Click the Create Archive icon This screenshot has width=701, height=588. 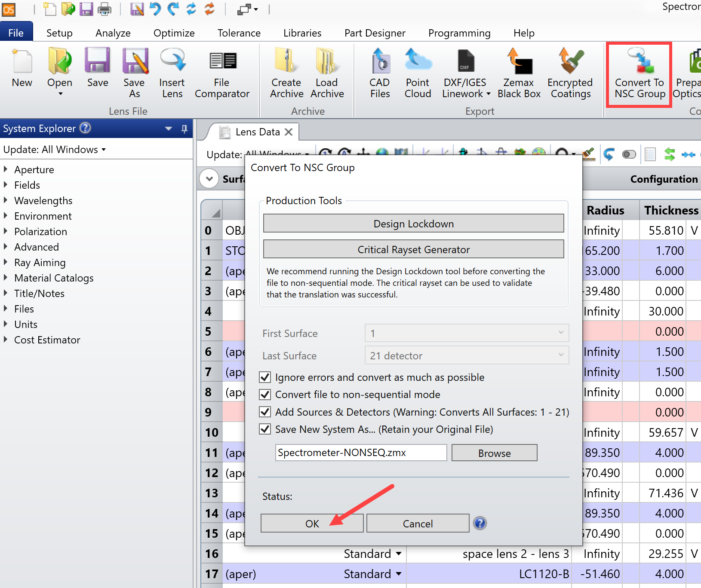coord(286,61)
